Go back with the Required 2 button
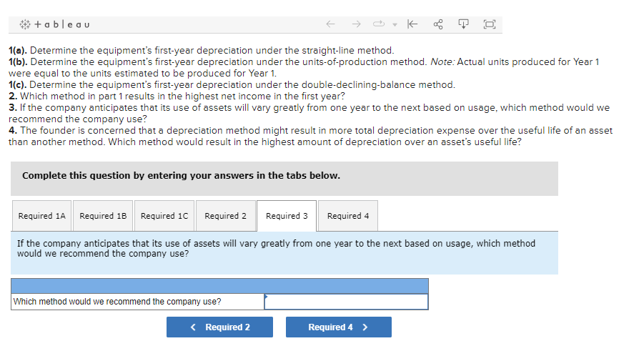The height and width of the screenshot is (356, 644). click(x=219, y=327)
